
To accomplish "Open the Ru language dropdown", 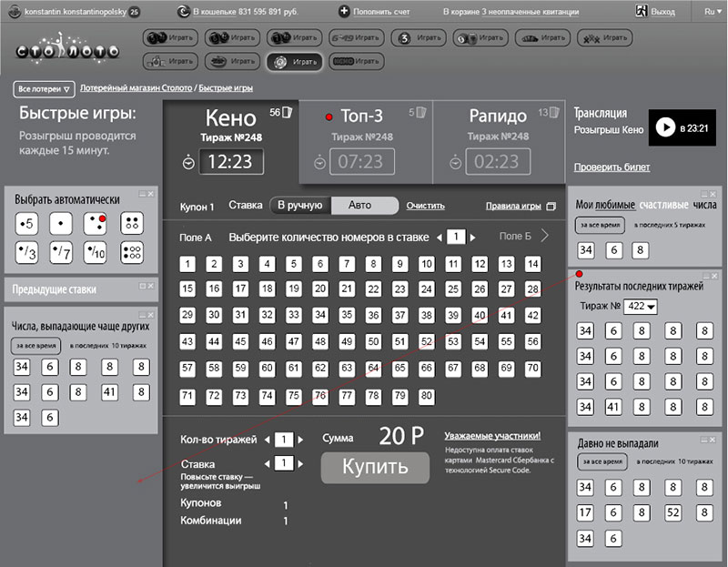I will coord(711,12).
